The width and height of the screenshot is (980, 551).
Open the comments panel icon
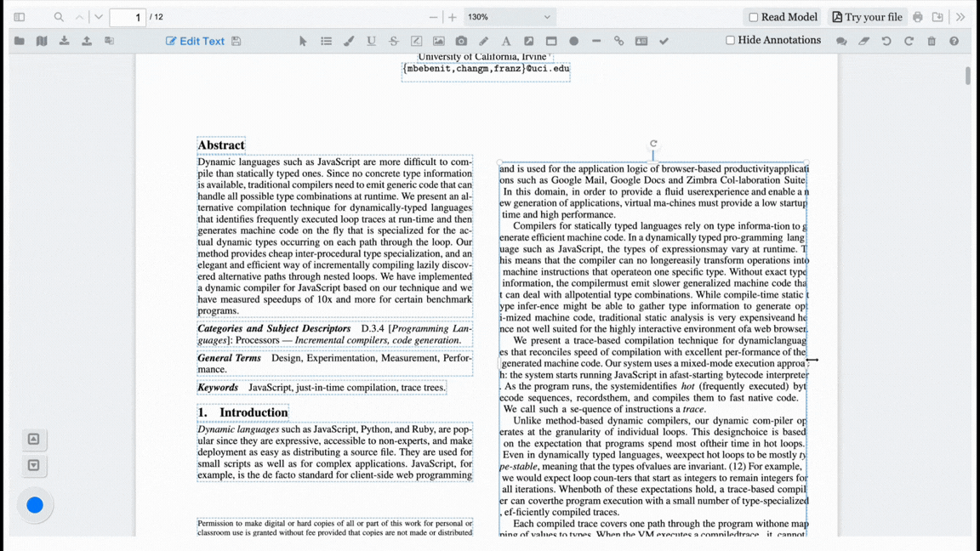coord(841,41)
